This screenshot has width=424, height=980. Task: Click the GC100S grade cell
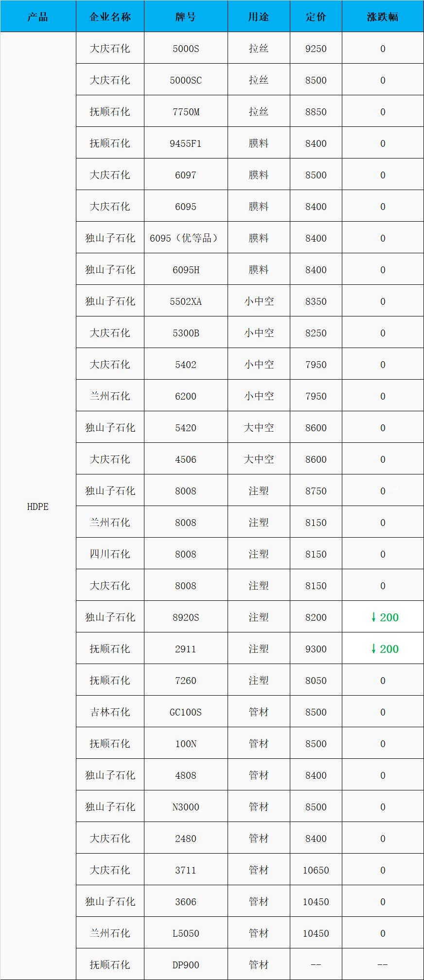tap(186, 712)
